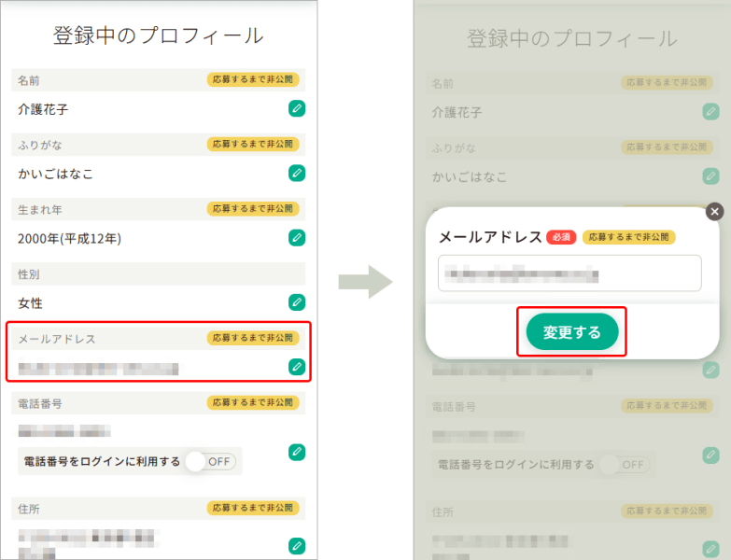
Task: Toggle 電話番号をログインに利用する switch in left panel
Action: tap(210, 461)
